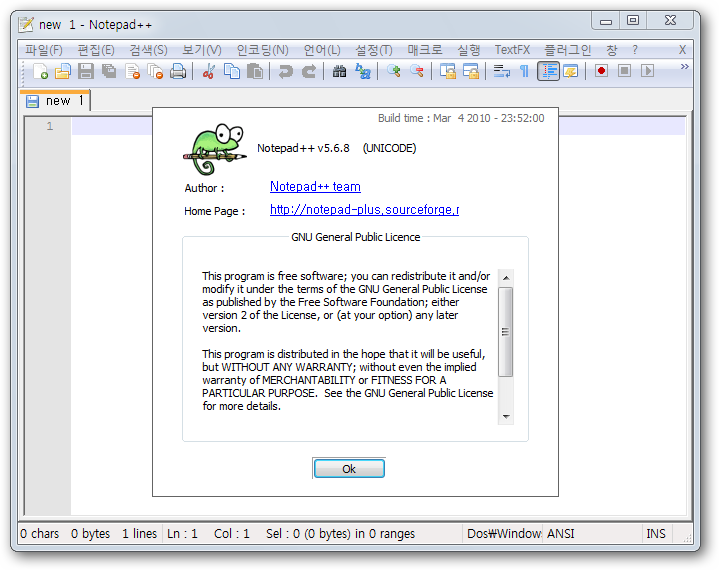This screenshot has width=719, height=570.
Task: Open the 매크로 menu
Action: (425, 50)
